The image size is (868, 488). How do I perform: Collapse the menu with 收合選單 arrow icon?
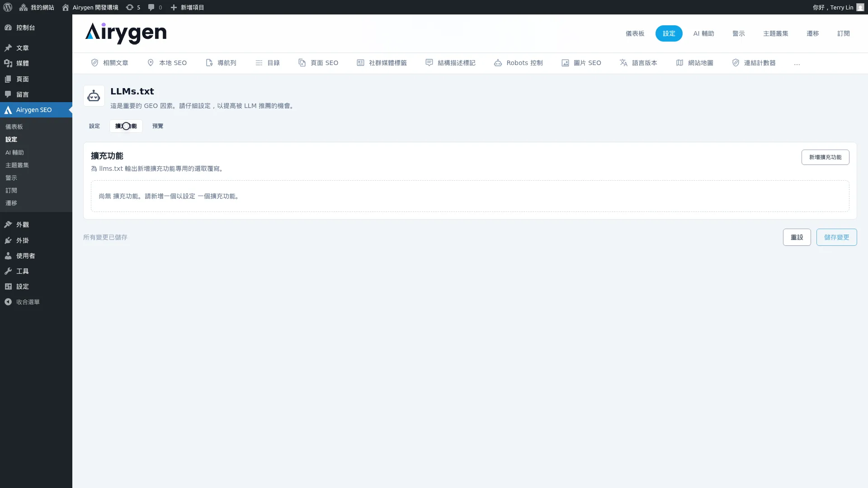pyautogui.click(x=8, y=302)
